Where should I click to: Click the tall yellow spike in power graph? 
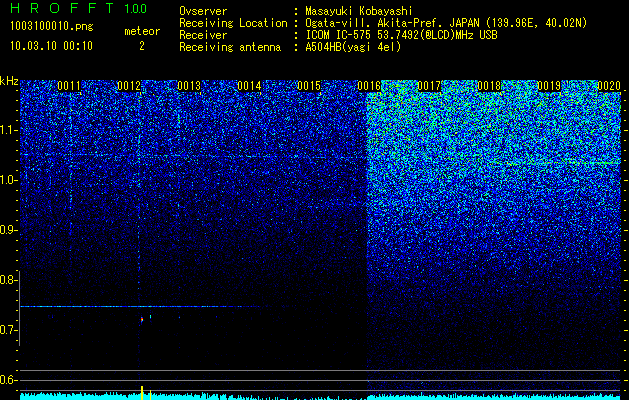coord(142,393)
